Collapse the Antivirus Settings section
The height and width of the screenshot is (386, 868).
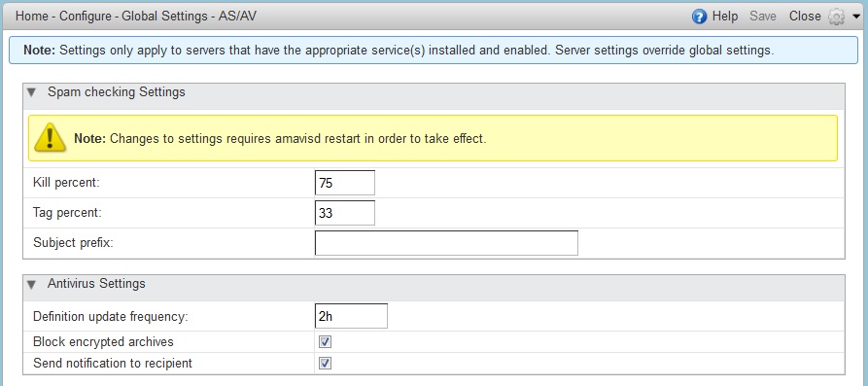(x=31, y=284)
